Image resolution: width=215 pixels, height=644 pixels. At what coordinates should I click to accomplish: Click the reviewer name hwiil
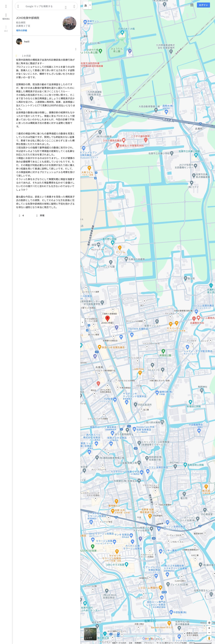tap(26, 41)
